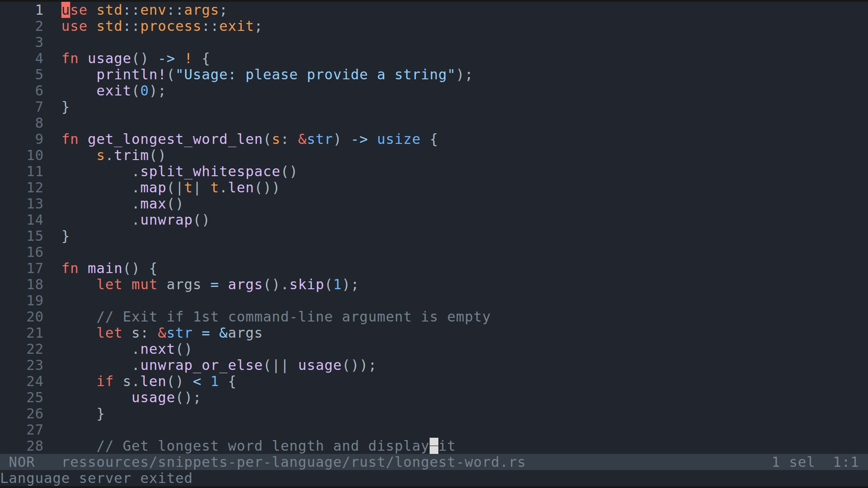Click the NOR mode indicator in statusline
The height and width of the screenshot is (488, 868).
click(x=22, y=462)
